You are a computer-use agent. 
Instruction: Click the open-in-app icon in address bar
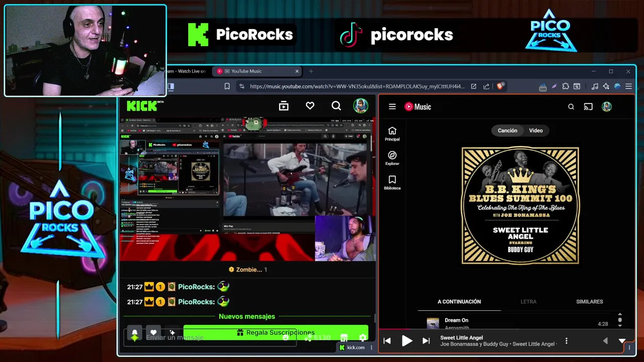(473, 86)
